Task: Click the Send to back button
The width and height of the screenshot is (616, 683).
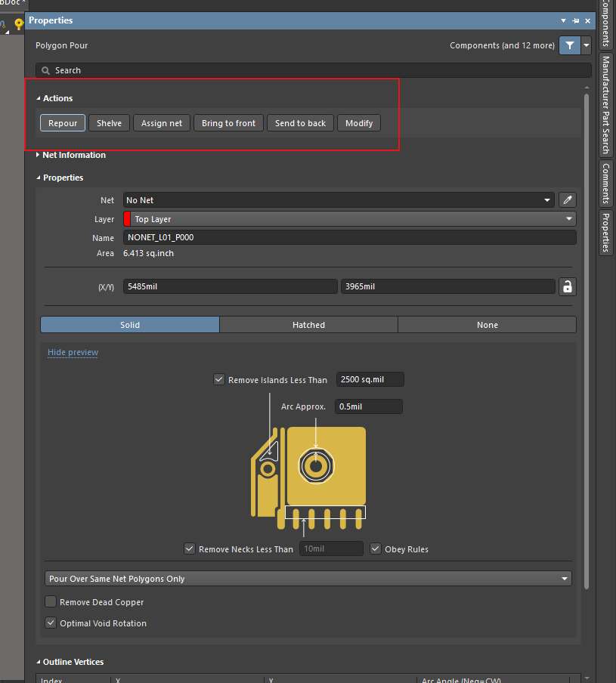Action: click(x=300, y=123)
